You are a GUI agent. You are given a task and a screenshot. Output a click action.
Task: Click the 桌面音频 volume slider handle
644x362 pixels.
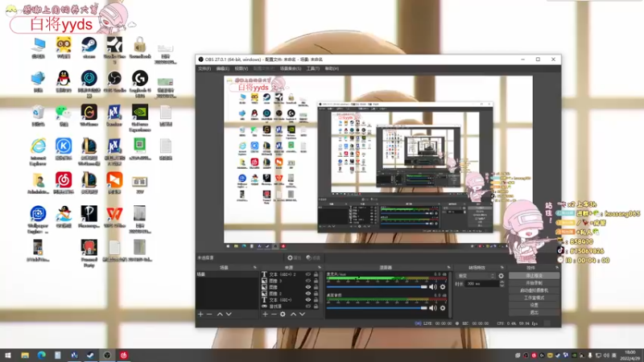pyautogui.click(x=424, y=308)
